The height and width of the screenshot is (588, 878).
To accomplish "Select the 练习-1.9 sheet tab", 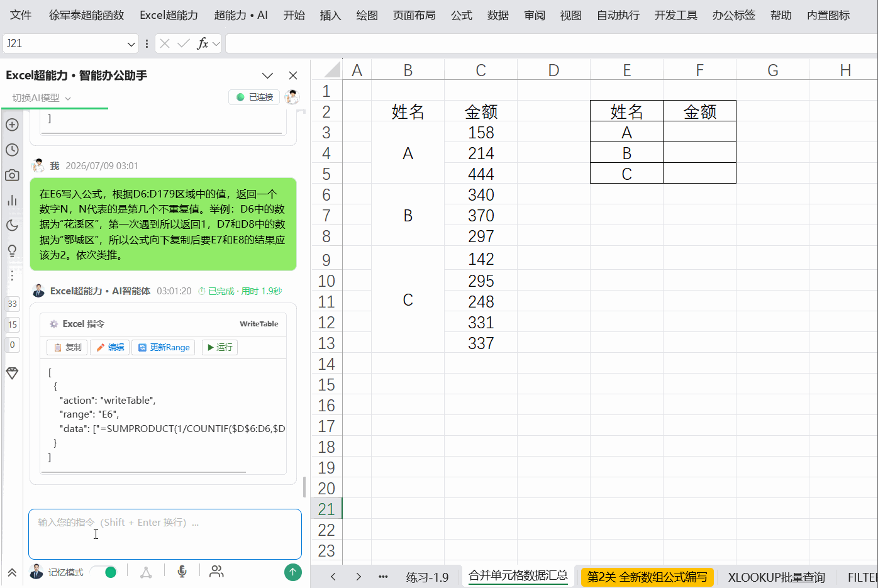I will 428,577.
